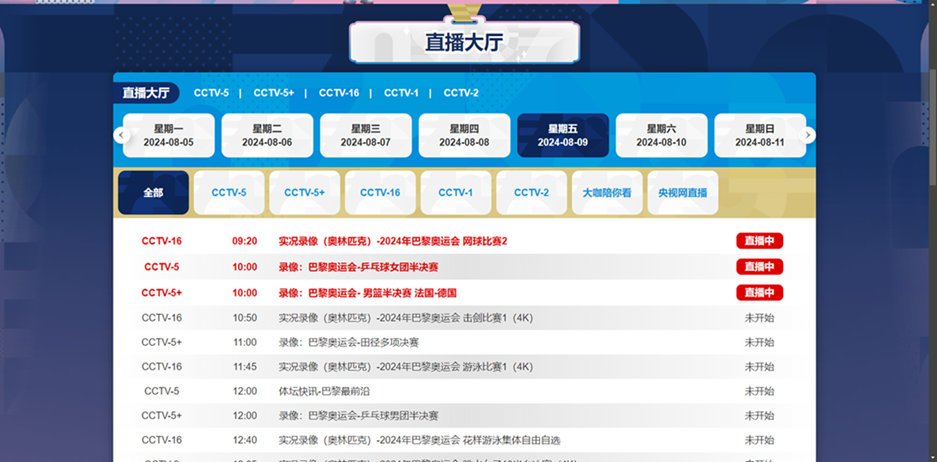This screenshot has height=462, width=937.
Task: Filter schedule by the 全部 button
Action: [x=153, y=193]
